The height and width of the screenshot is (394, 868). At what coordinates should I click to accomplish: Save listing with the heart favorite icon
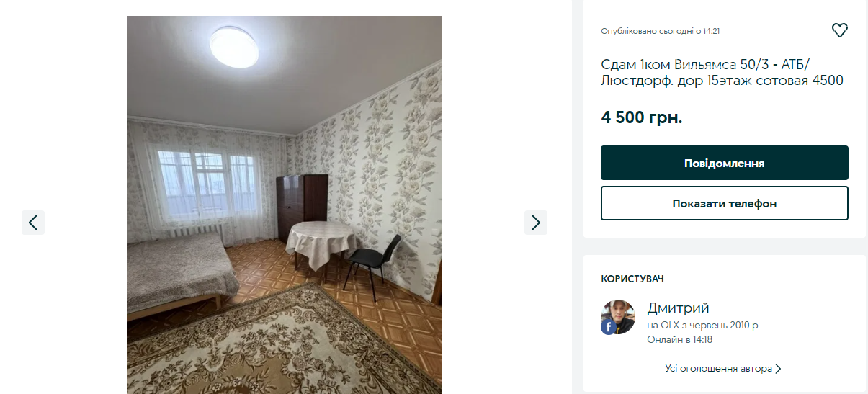840,30
